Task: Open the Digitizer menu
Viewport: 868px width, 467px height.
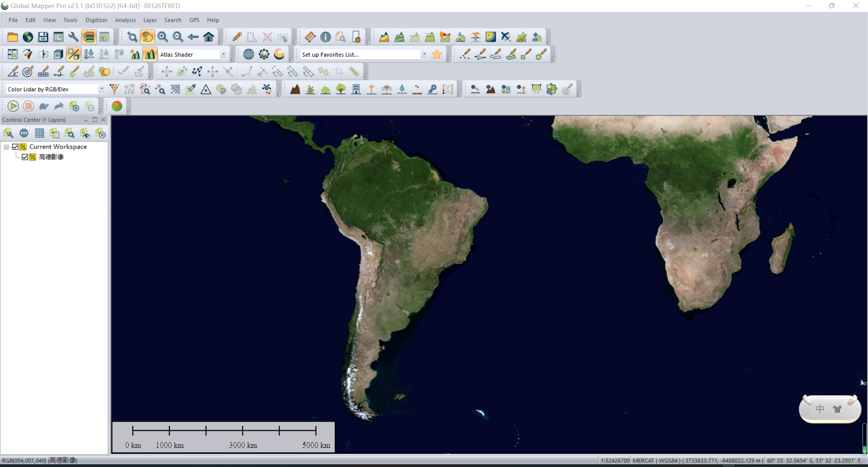Action: pos(96,20)
